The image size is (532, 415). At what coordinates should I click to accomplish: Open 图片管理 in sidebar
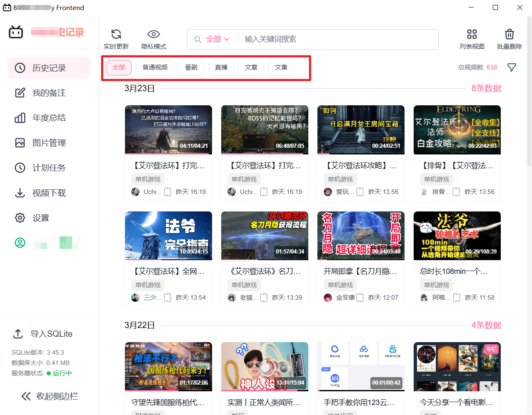point(49,143)
